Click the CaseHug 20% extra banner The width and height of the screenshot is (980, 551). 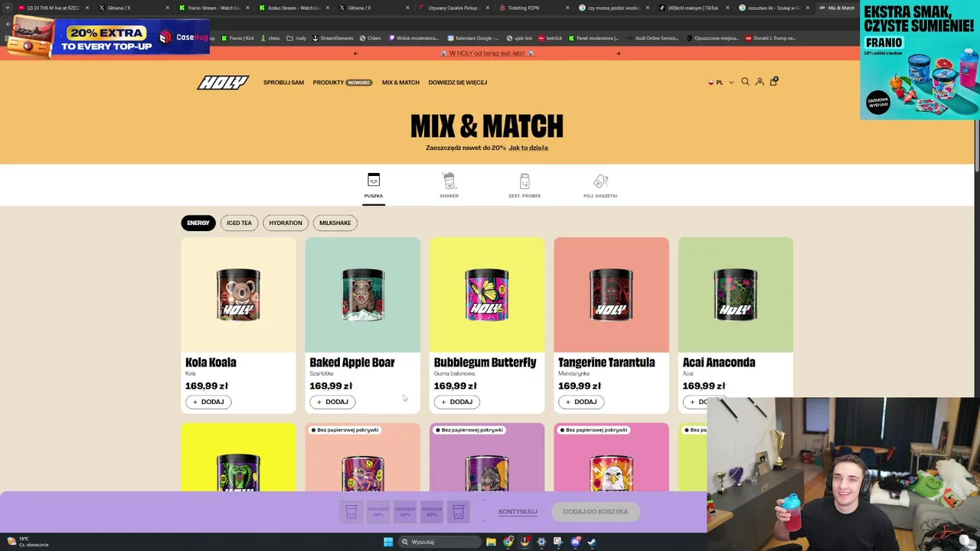(x=107, y=35)
